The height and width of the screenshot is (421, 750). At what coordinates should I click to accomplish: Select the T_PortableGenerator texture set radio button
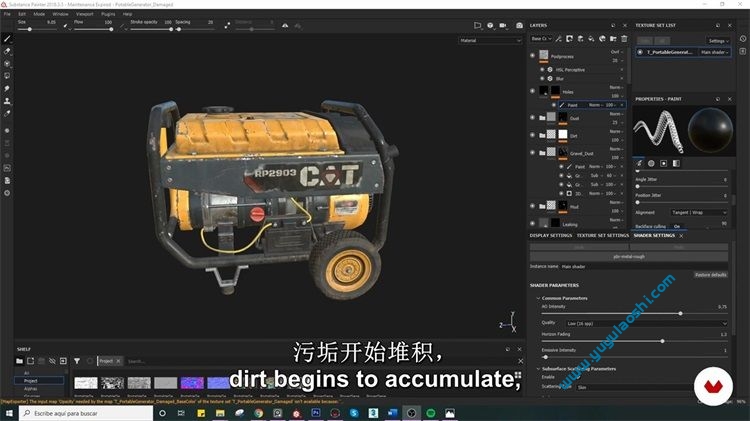[x=640, y=52]
